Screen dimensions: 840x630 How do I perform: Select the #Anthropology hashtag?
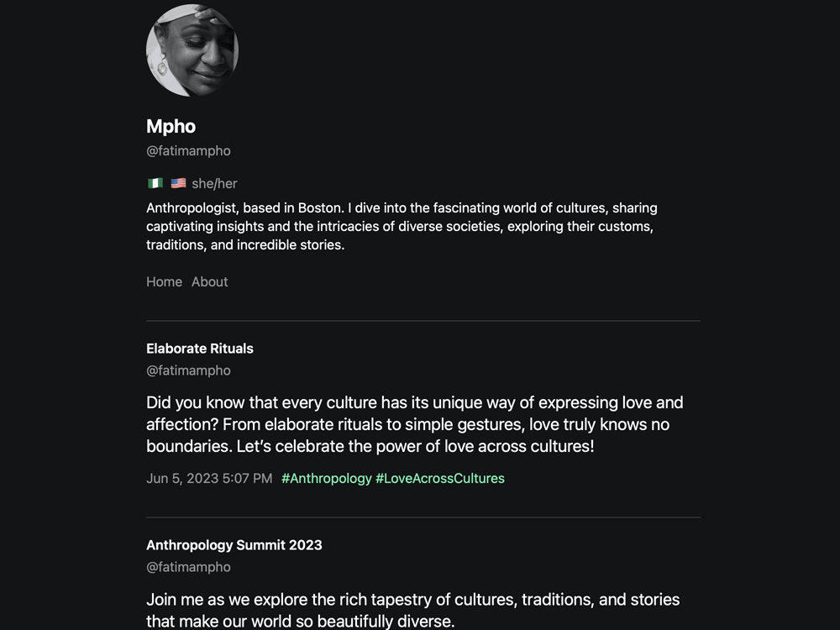(x=326, y=479)
